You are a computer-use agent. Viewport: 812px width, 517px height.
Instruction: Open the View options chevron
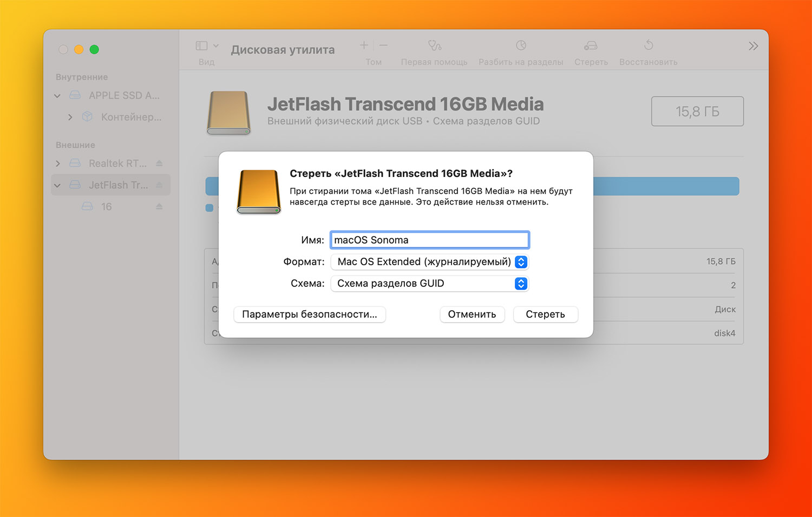pyautogui.click(x=216, y=46)
